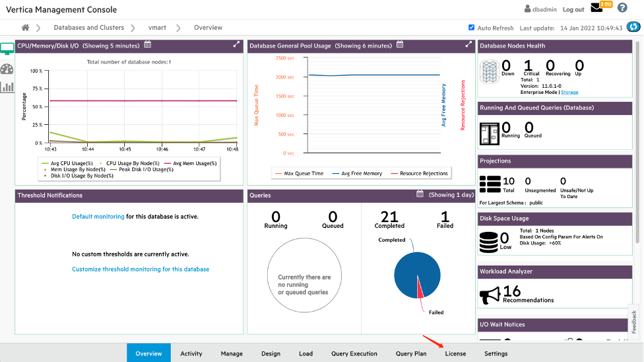Select the gauge dashboard sidebar icon
644x362 pixels.
[7, 69]
